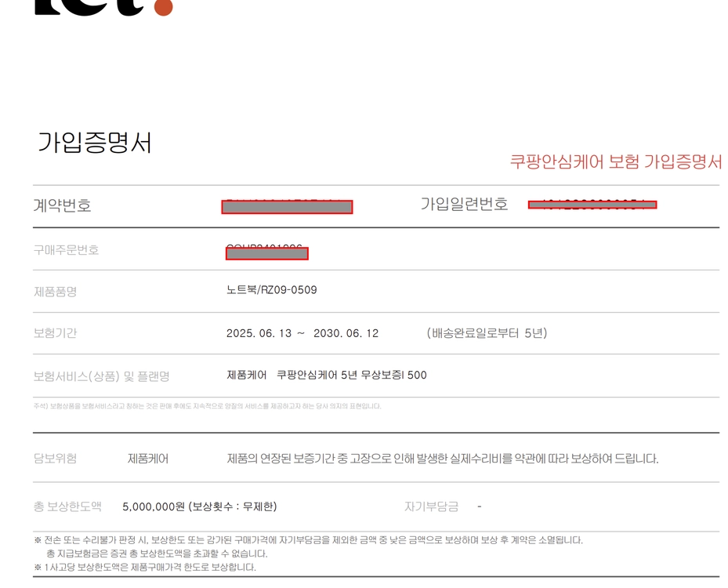The width and height of the screenshot is (728, 588).
Task: Click the red '쿠팡안심케어 보험 가입증명서' title
Action: click(x=616, y=162)
